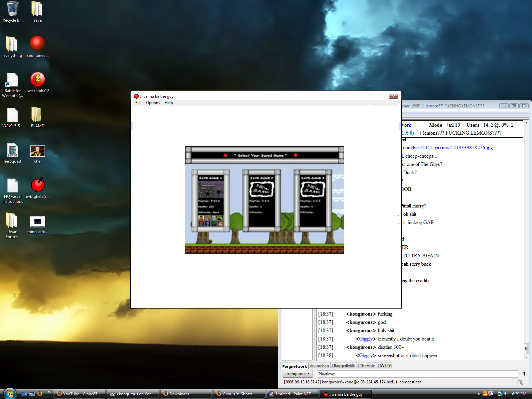Open the File menu of the game
This screenshot has height=399, width=532.
pos(138,103)
